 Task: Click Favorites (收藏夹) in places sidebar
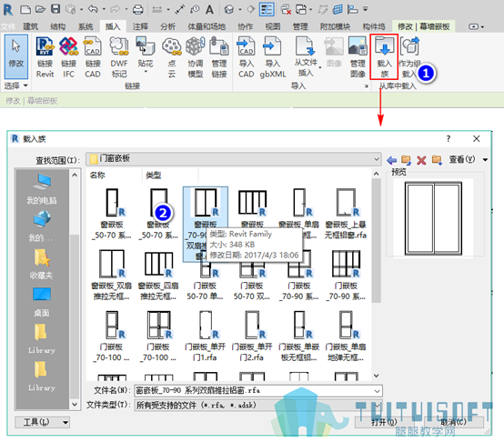pos(42,264)
